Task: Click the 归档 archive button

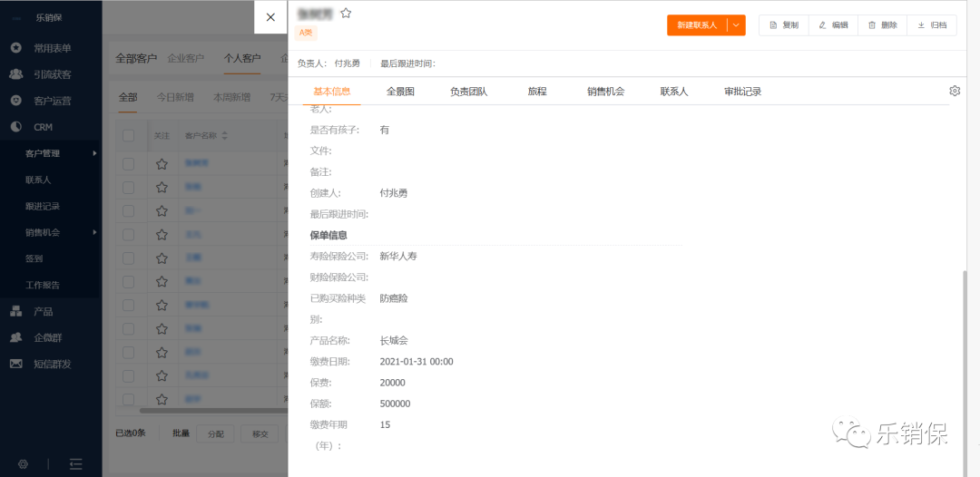Action: [932, 25]
